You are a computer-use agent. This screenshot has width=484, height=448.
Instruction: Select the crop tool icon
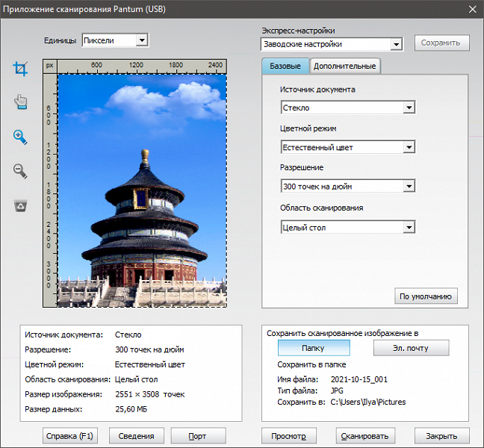tap(20, 69)
